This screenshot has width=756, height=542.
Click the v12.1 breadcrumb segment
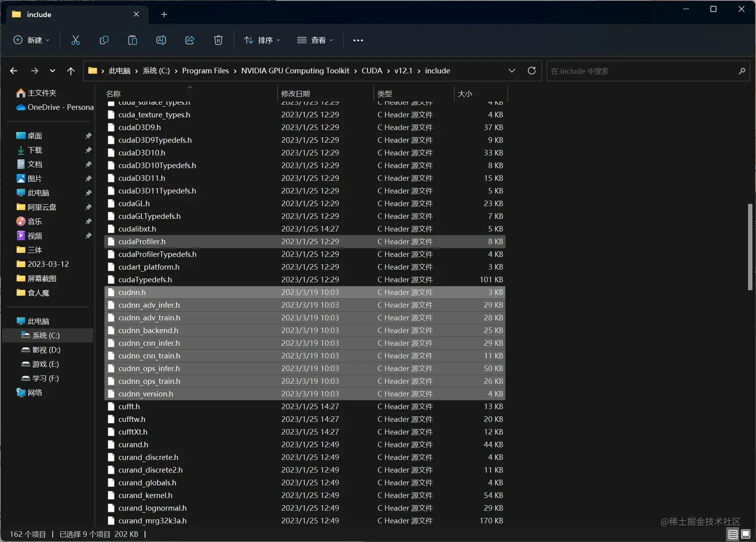pyautogui.click(x=403, y=71)
